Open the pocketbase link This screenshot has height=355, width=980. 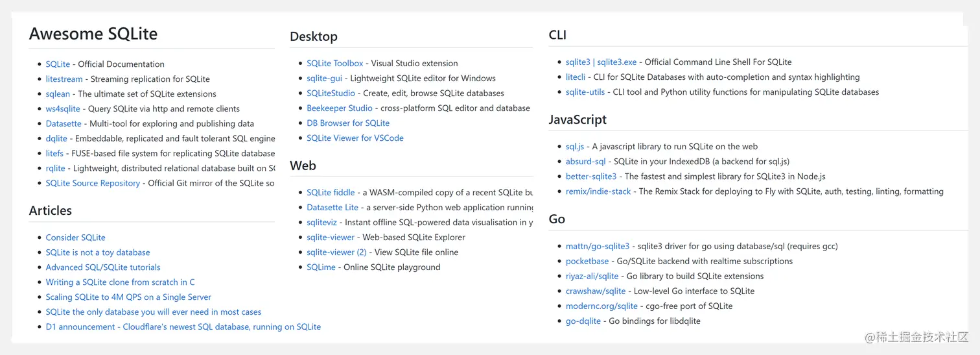587,262
